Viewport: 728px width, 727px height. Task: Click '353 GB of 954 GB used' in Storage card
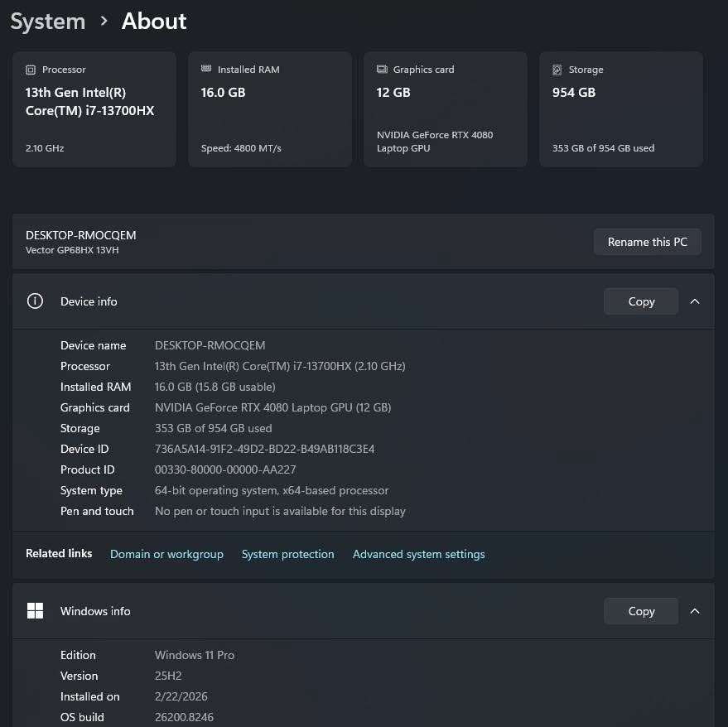click(603, 148)
